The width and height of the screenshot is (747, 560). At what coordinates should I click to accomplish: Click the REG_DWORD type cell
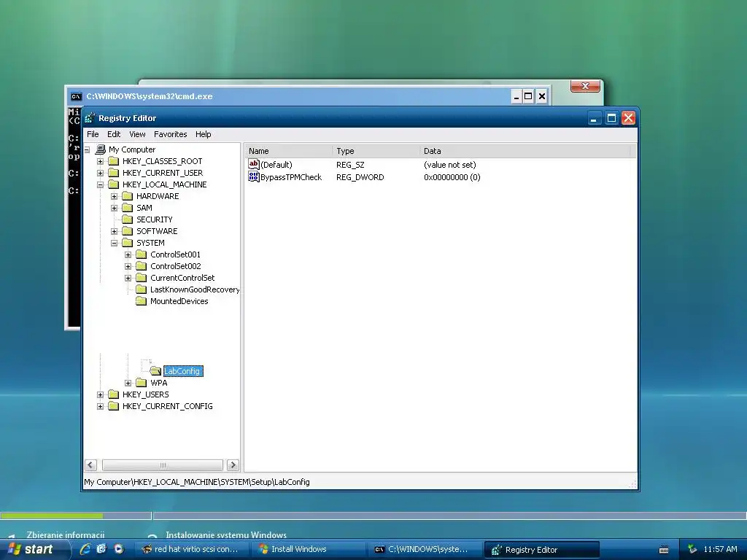point(360,177)
